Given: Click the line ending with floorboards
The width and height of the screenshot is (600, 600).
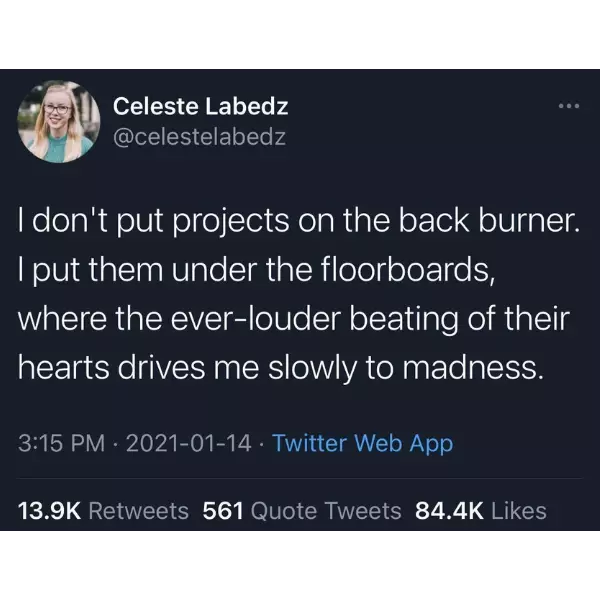Looking at the screenshot, I should (256, 271).
